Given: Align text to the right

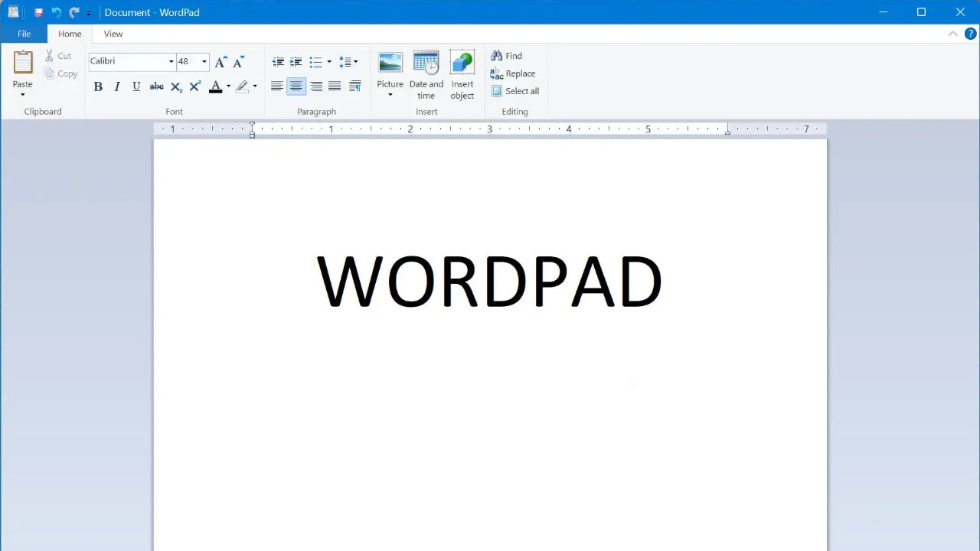Looking at the screenshot, I should pyautogui.click(x=315, y=86).
